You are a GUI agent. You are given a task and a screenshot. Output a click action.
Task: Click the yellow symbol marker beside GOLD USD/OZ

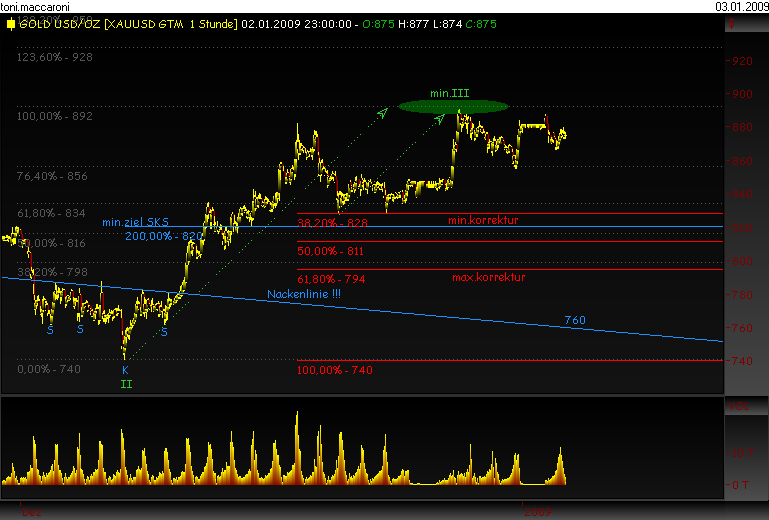point(11,24)
